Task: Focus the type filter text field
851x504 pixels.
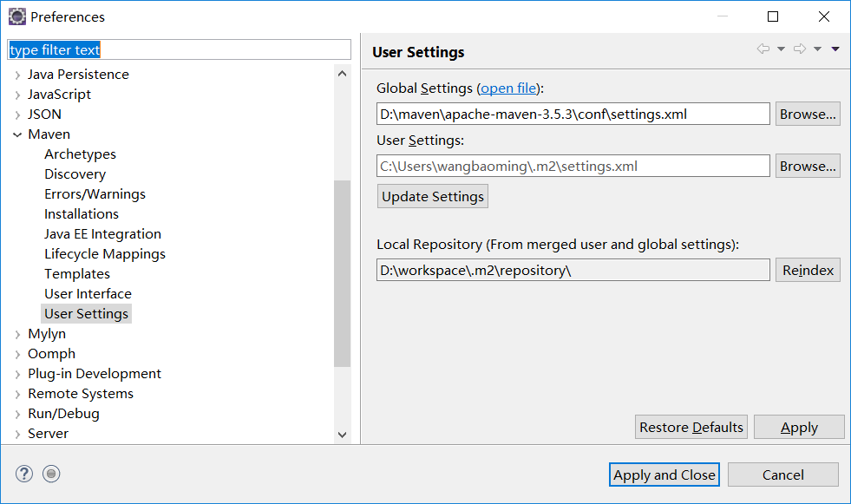Action: click(179, 50)
